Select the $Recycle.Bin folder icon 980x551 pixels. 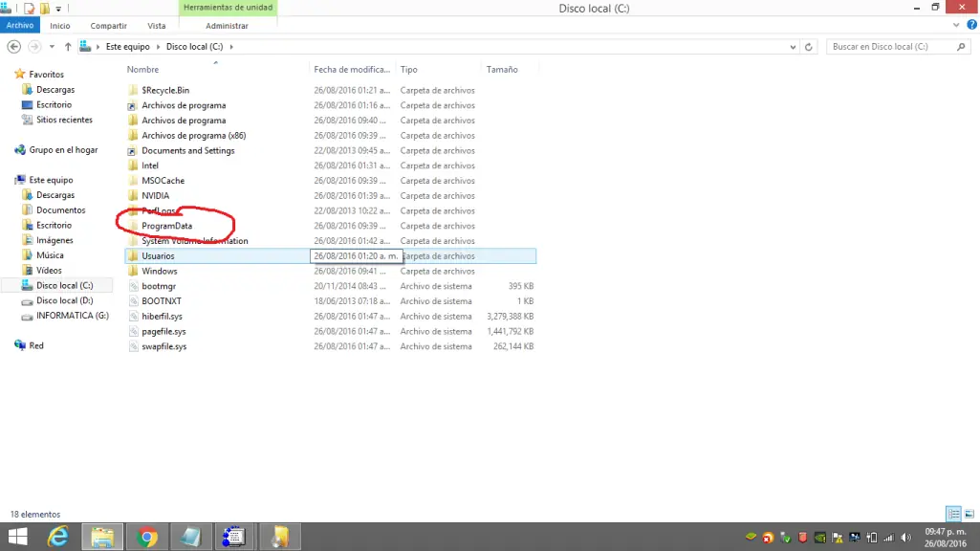click(133, 90)
